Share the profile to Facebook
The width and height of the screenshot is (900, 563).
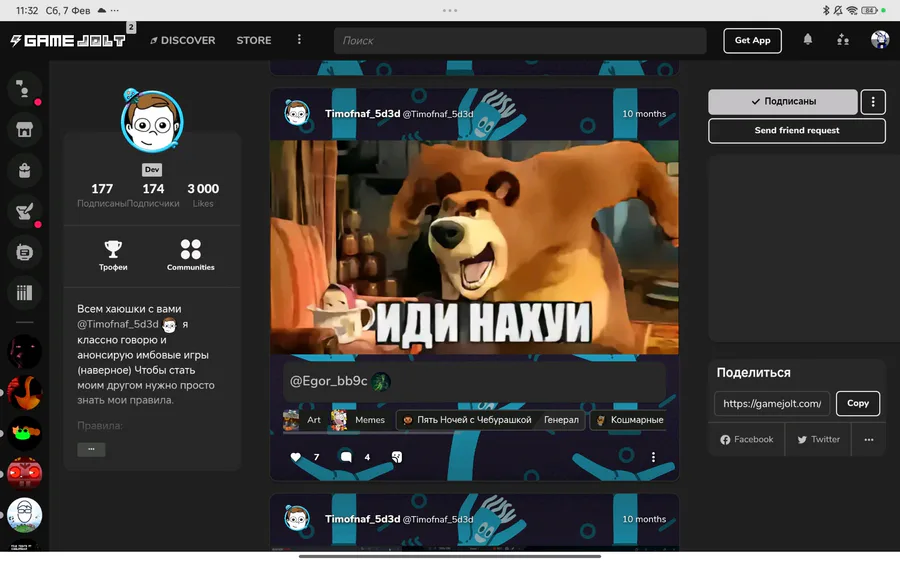point(747,440)
